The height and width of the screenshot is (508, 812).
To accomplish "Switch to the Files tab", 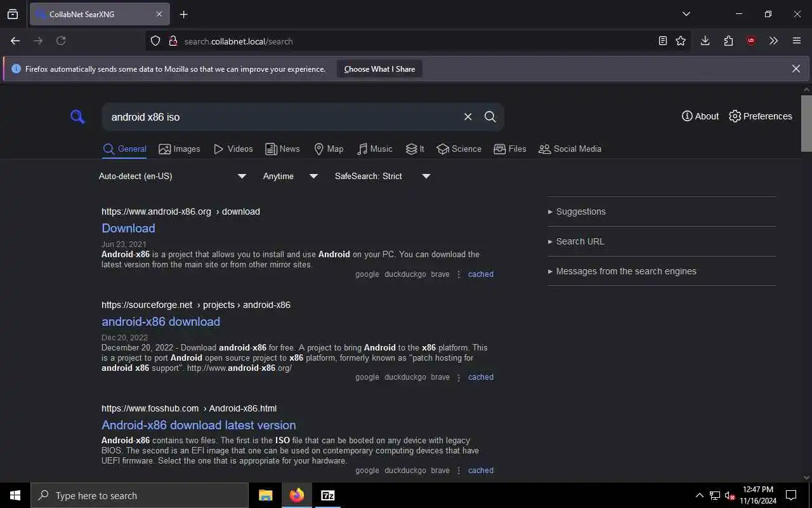I will point(510,149).
